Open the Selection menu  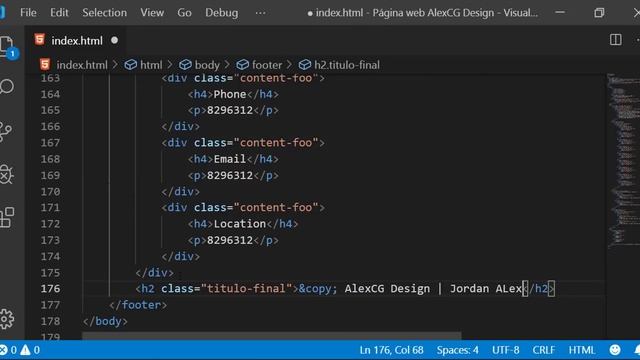pyautogui.click(x=104, y=13)
